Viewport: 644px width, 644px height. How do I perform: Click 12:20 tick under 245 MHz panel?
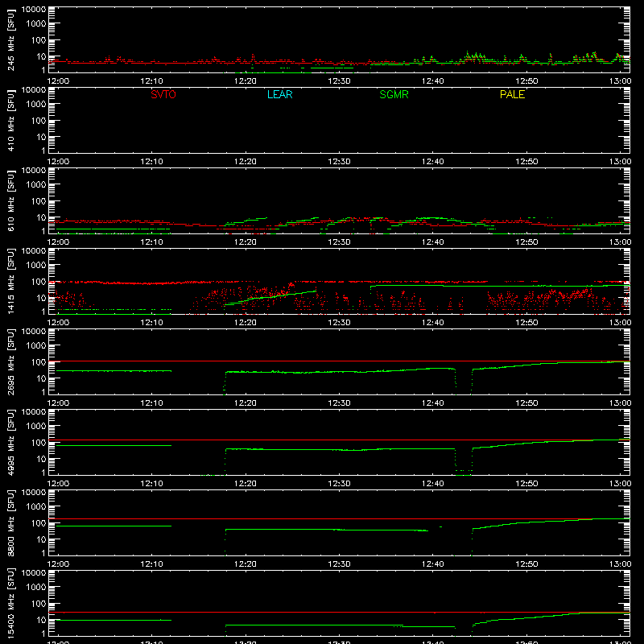[246, 81]
